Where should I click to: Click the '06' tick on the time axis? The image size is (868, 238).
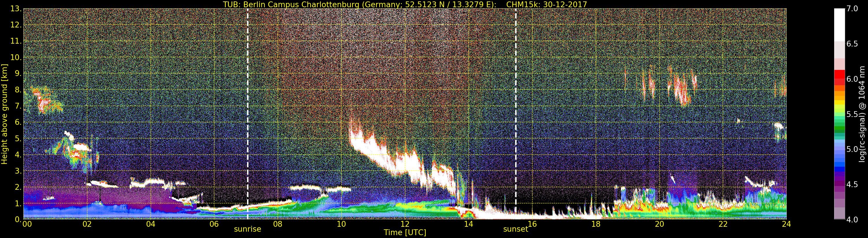tap(214, 224)
